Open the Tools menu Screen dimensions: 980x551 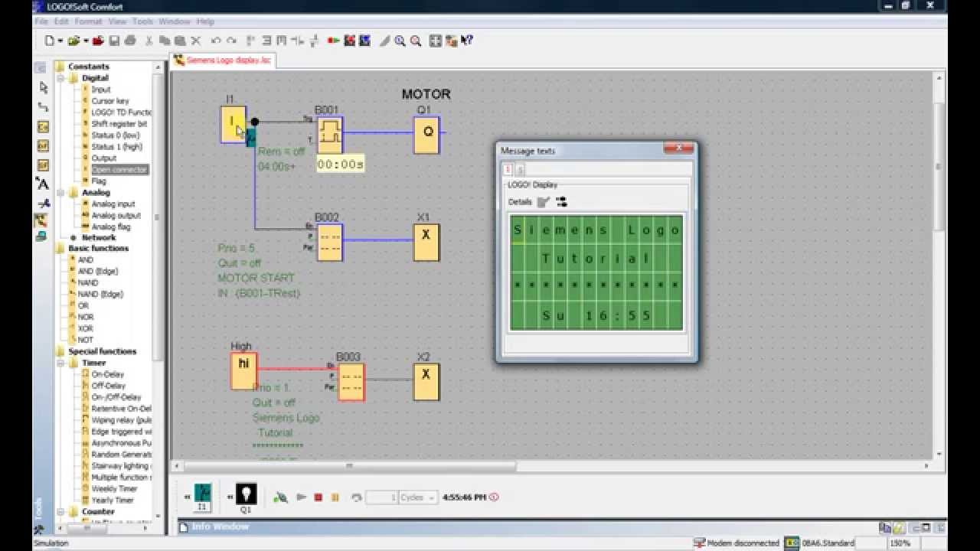(142, 21)
